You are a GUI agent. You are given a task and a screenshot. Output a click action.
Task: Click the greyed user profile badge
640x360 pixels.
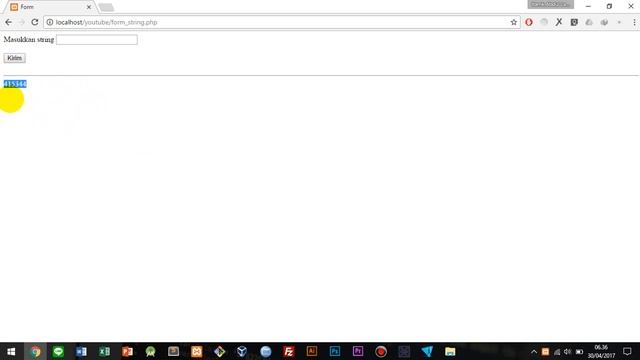click(x=550, y=4)
